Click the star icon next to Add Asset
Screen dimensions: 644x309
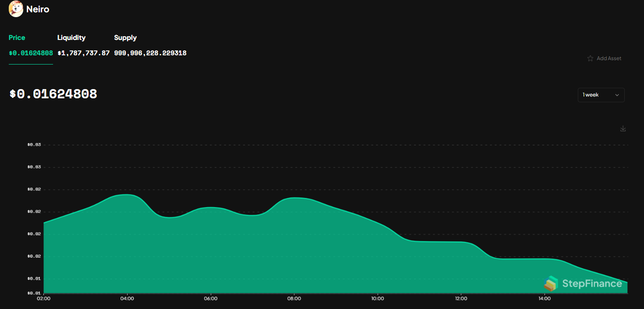click(x=590, y=58)
